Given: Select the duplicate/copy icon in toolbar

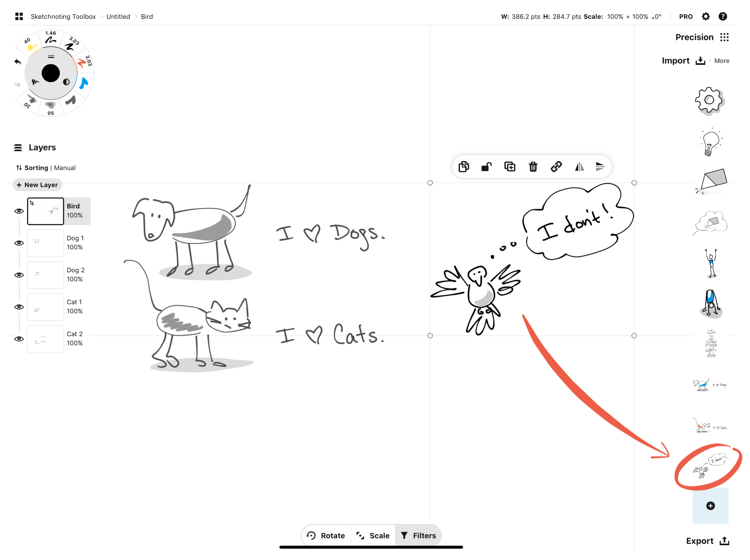Looking at the screenshot, I should [x=464, y=167].
